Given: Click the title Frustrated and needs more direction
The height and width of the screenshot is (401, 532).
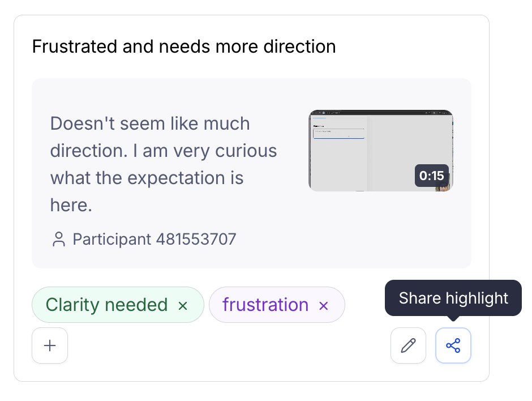Looking at the screenshot, I should tap(184, 46).
